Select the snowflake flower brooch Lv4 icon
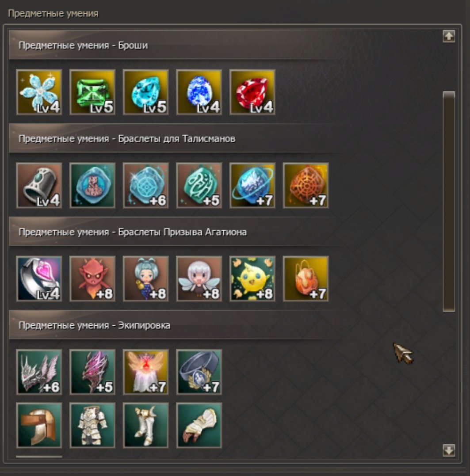Screen dimensions: 470x476 39,92
